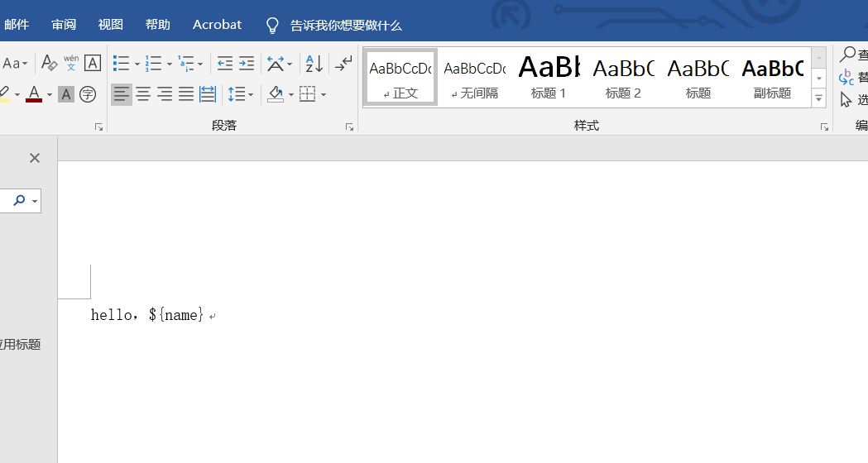The height and width of the screenshot is (463, 868).
Task: Open line and paragraph spacing
Action: 241,94
